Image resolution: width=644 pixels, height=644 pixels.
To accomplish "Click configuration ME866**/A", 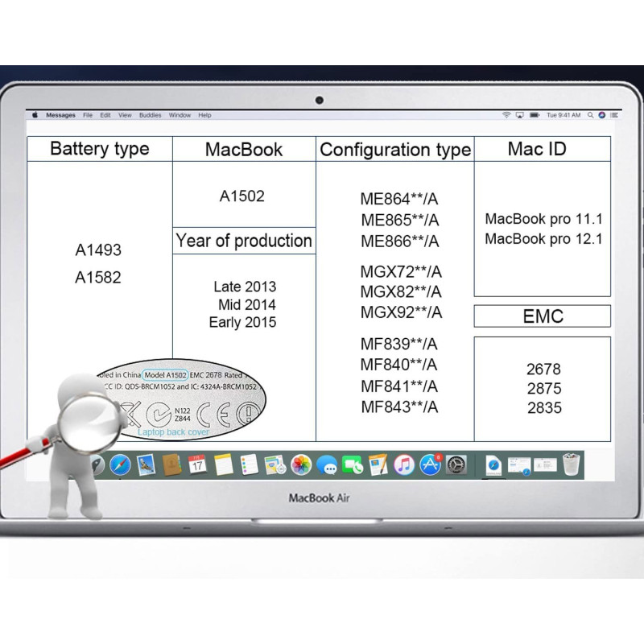I will point(400,242).
